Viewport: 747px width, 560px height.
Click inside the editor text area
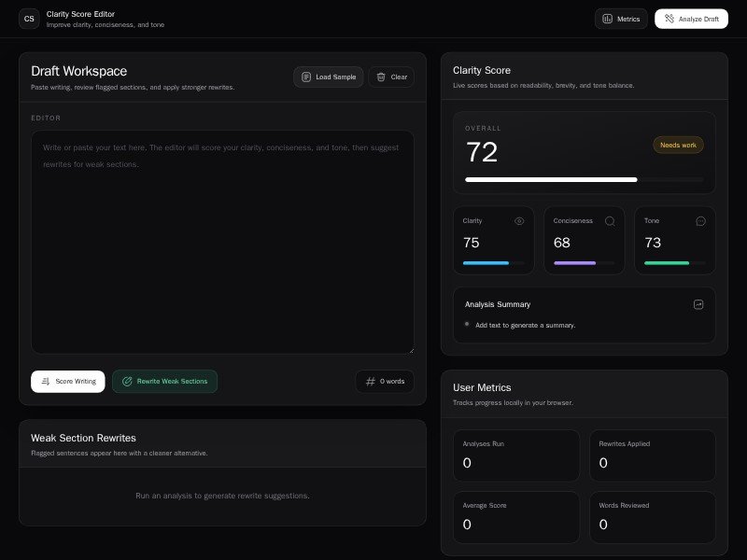click(x=222, y=243)
